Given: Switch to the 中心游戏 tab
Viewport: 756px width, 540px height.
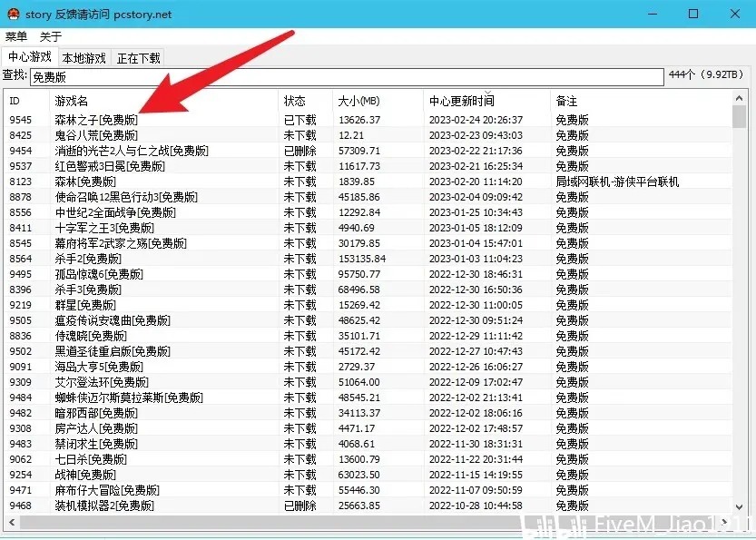Looking at the screenshot, I should tap(30, 56).
